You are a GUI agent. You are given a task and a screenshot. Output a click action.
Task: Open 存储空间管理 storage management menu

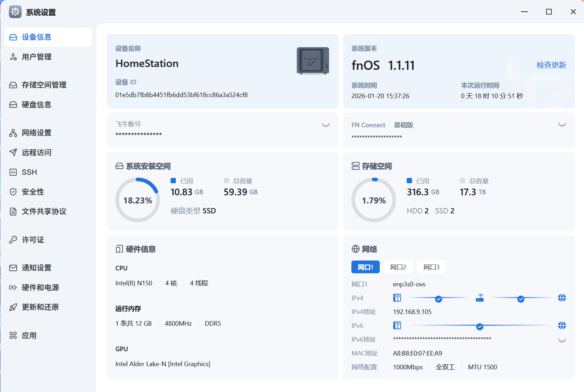(44, 85)
